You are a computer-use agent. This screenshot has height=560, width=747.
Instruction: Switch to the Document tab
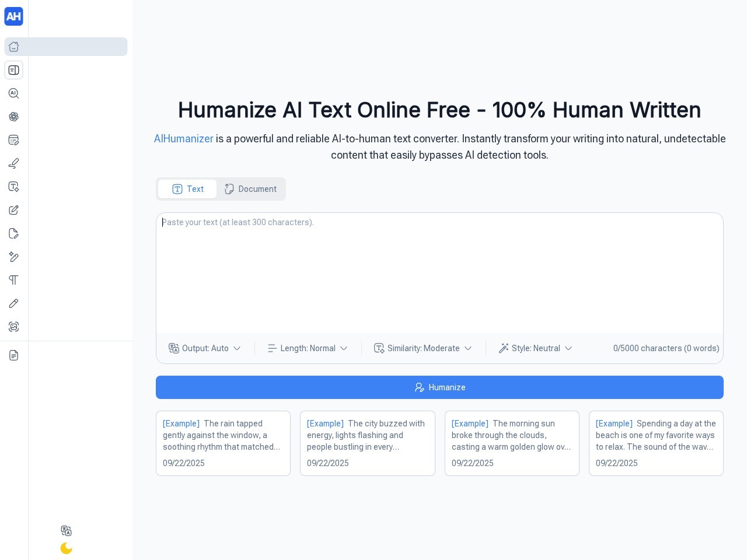[x=250, y=189]
